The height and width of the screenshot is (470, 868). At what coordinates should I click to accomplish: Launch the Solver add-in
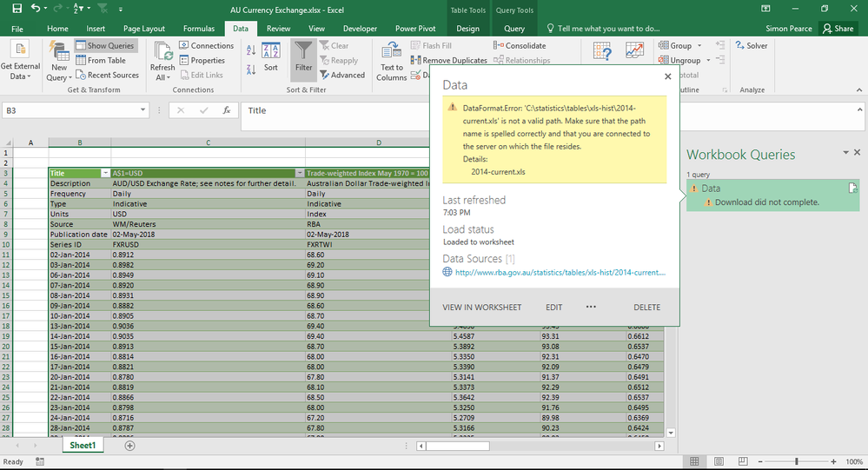tap(752, 45)
